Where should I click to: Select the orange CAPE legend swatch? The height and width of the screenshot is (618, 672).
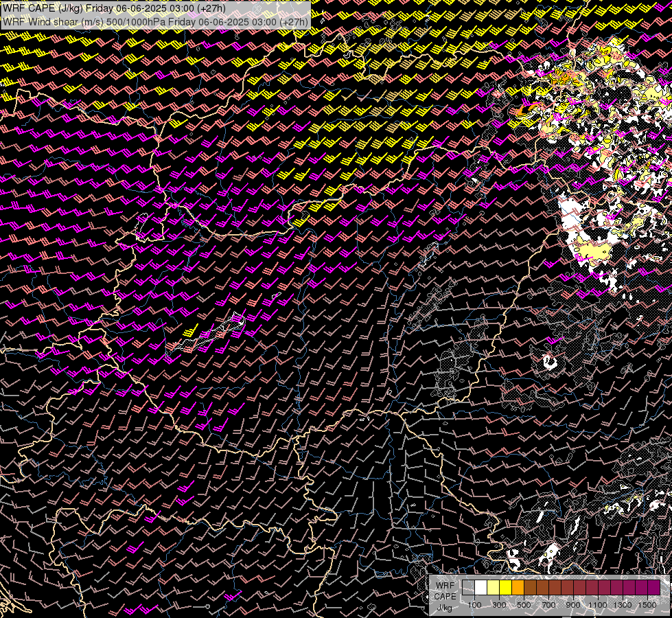click(518, 588)
